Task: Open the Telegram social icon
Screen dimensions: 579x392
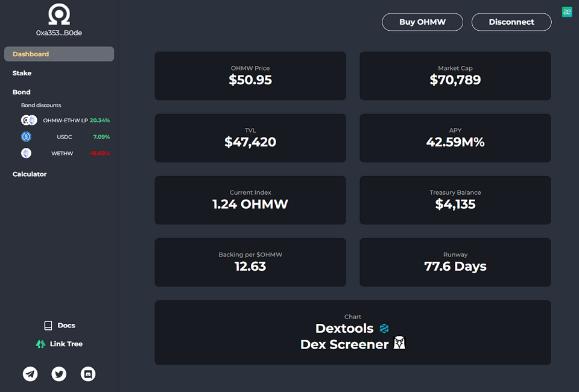Action: tap(30, 374)
